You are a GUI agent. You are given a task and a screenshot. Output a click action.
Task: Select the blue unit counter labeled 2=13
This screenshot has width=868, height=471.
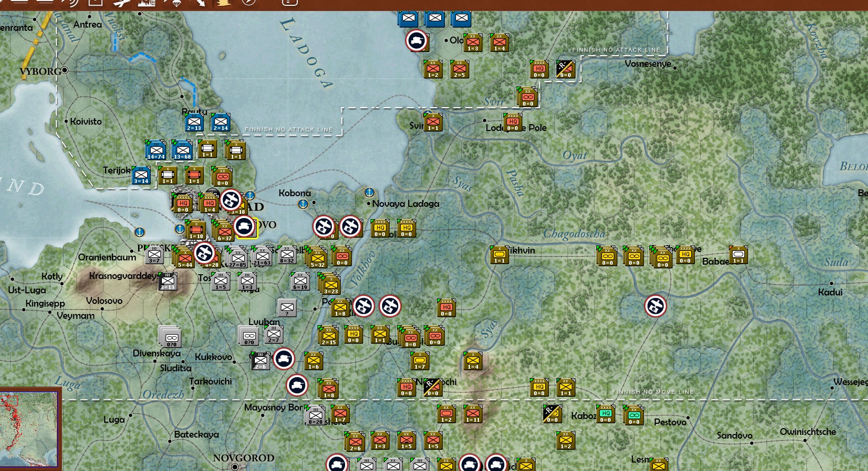pyautogui.click(x=194, y=123)
